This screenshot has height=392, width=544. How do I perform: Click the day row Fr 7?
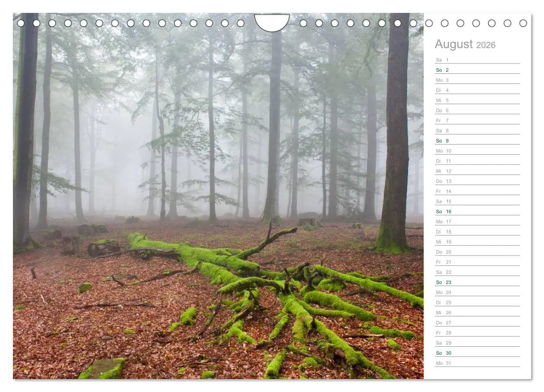477,120
